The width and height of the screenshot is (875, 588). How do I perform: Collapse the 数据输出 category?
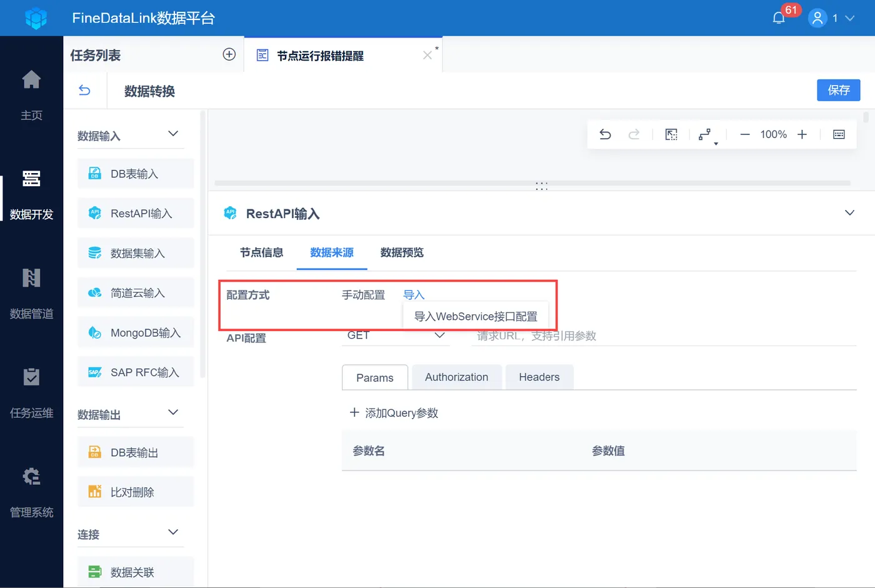click(x=173, y=412)
